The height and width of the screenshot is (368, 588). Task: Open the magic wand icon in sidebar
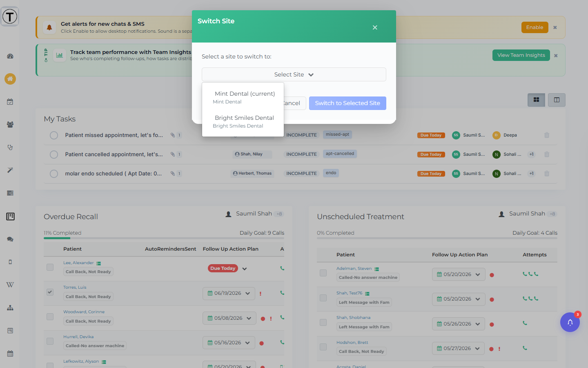pyautogui.click(x=10, y=170)
